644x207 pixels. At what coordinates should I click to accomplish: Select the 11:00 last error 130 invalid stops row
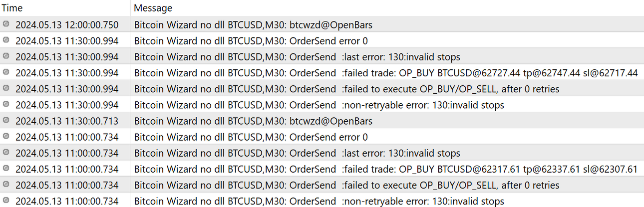(322, 152)
